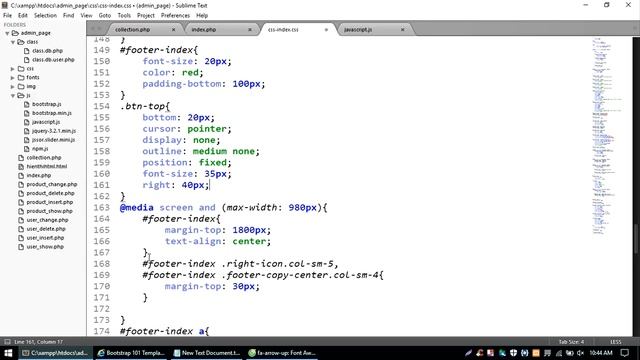Open javascript.js in the sidebar
Screen dimensions: 640x360
[x=46, y=122]
